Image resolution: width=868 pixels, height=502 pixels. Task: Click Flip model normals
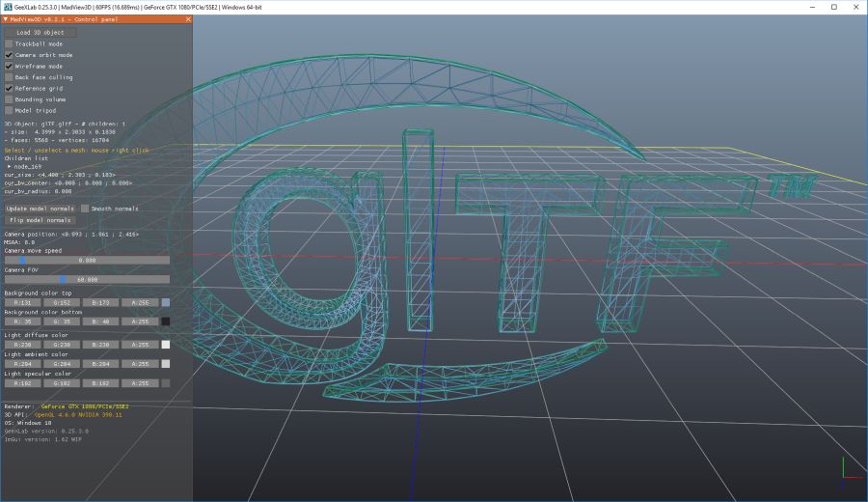(41, 220)
